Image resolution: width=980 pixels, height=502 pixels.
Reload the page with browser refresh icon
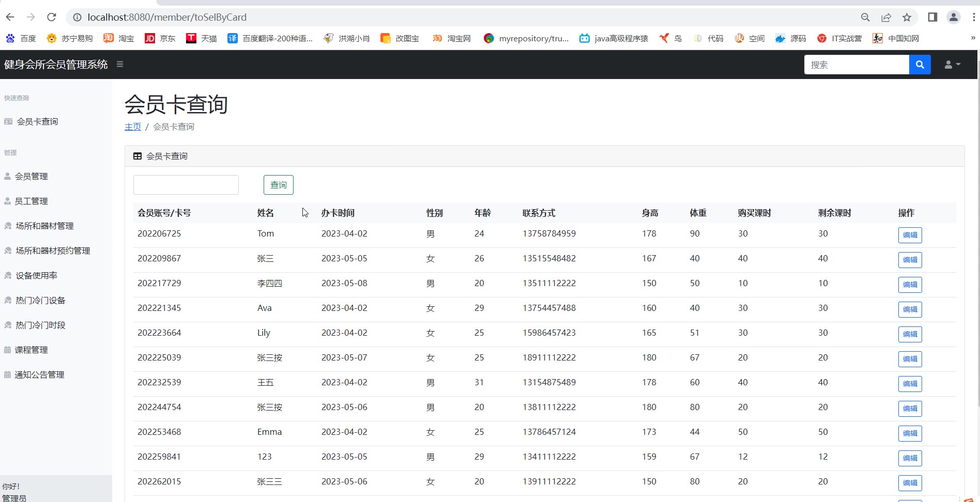51,17
